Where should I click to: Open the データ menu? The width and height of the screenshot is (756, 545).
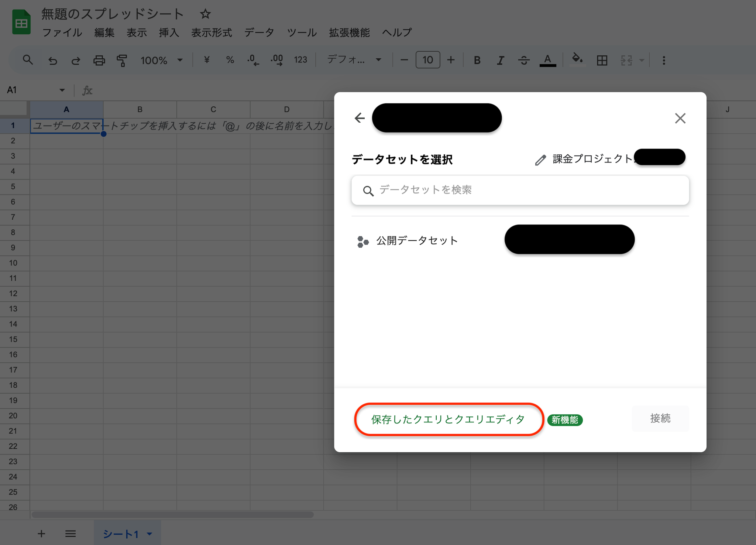[259, 32]
